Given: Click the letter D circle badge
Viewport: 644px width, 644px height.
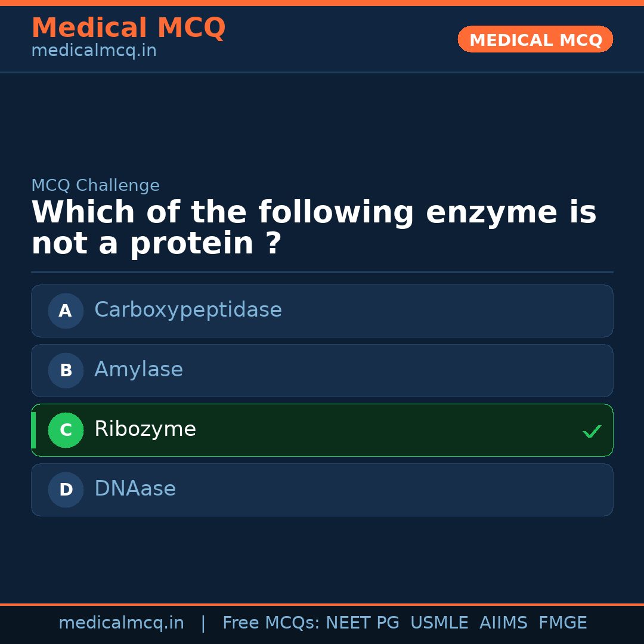Looking at the screenshot, I should point(66,490).
